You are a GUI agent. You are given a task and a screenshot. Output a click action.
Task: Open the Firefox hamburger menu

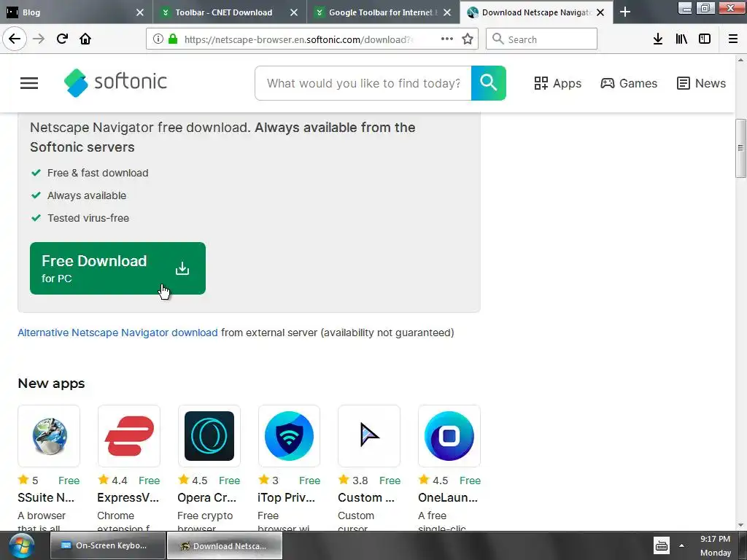click(x=733, y=39)
